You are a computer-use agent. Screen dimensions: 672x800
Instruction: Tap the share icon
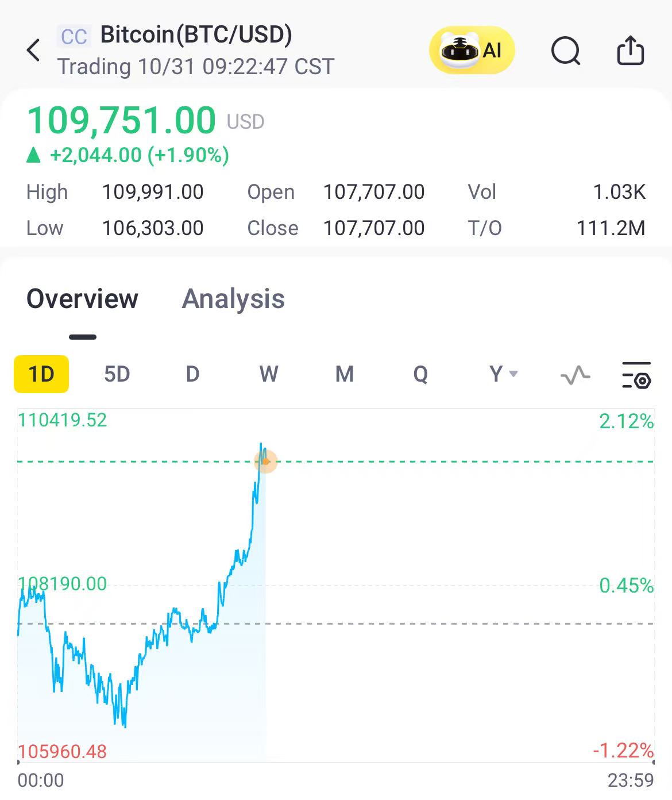click(x=630, y=51)
